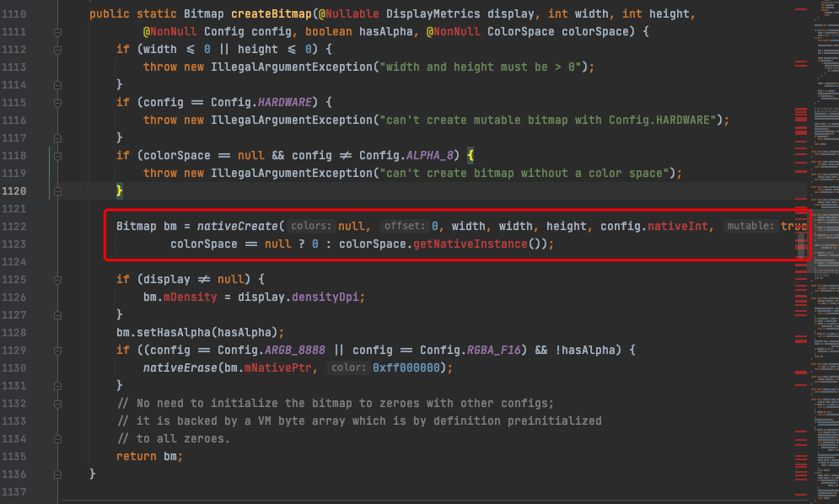Click the ALPHA_8 constant on line 1118
This screenshot has width=839, height=504.
[x=430, y=155]
